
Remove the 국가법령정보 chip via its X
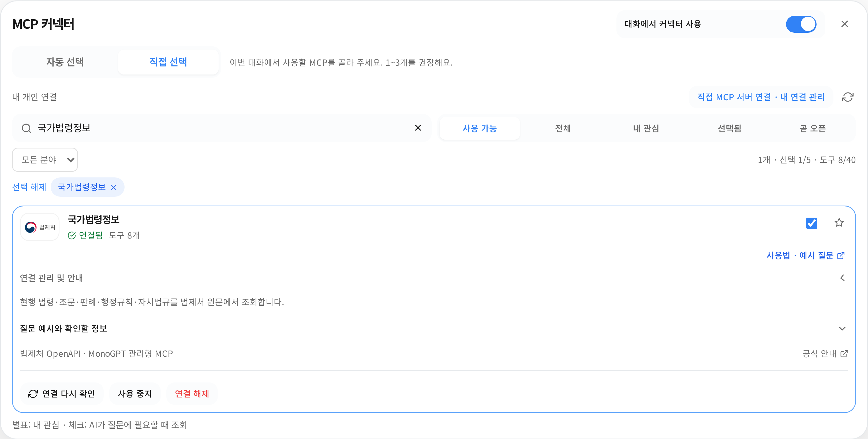pyautogui.click(x=114, y=187)
